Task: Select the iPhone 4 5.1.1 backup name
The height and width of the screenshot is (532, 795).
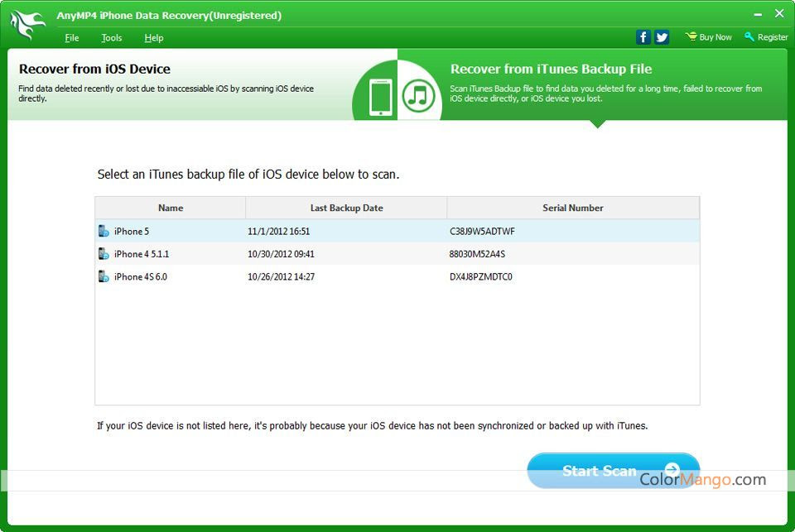Action: pos(142,254)
